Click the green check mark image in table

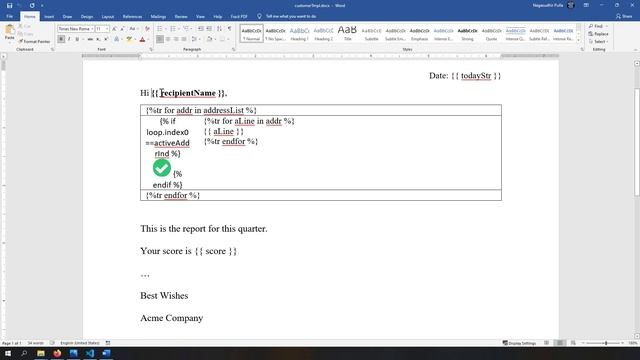coord(162,168)
